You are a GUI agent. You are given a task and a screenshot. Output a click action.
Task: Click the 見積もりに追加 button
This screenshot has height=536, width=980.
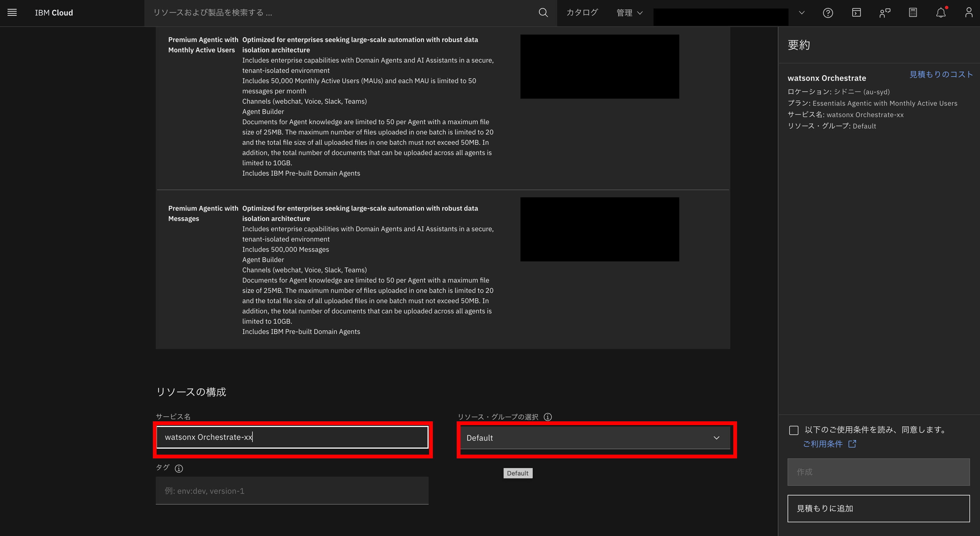tap(878, 508)
